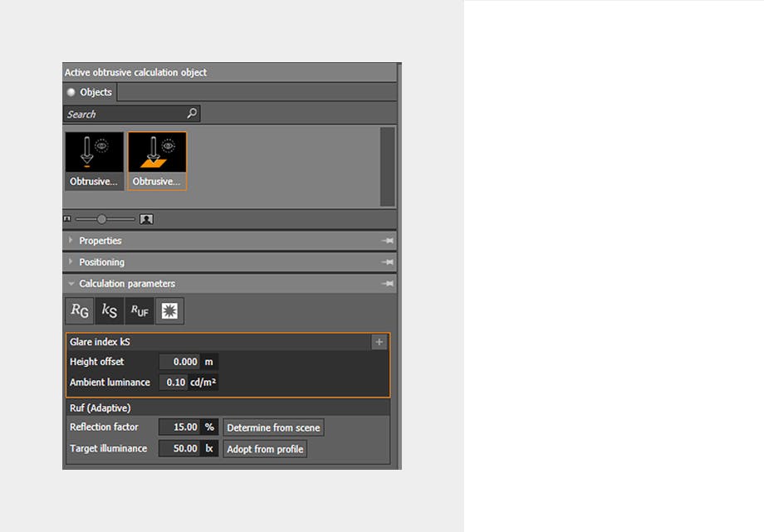Pick the first Obtrusive calculation point thumbnail
This screenshot has width=764, height=532.
[x=94, y=161]
